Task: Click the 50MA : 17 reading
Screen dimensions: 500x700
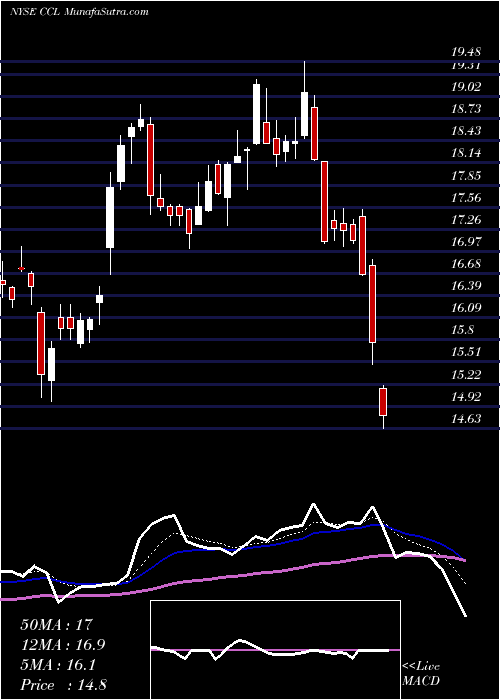Action: (56, 625)
